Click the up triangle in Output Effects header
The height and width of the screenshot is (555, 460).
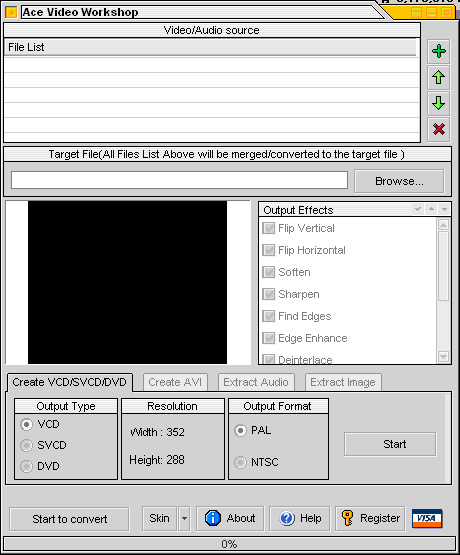(x=431, y=209)
